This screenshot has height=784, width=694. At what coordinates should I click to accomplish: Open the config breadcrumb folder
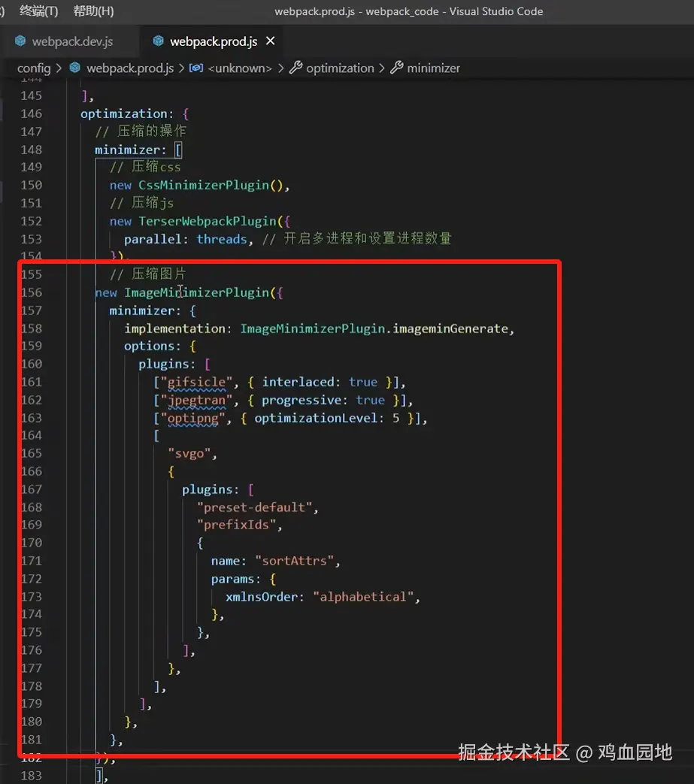pos(34,68)
